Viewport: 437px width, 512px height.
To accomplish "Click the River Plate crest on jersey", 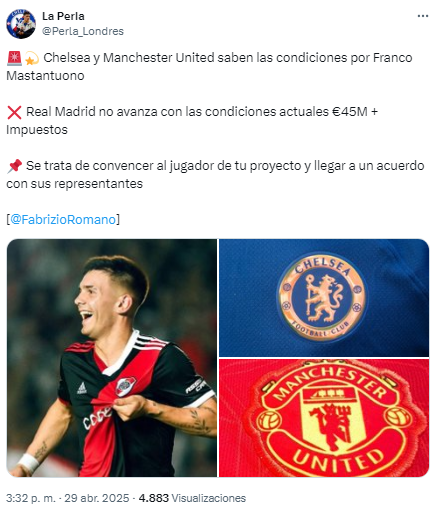I will click(x=125, y=387).
